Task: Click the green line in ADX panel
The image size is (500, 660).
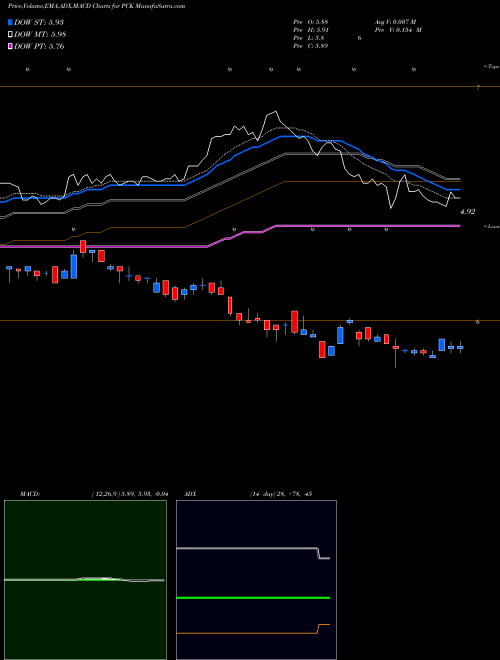Action: [x=253, y=598]
